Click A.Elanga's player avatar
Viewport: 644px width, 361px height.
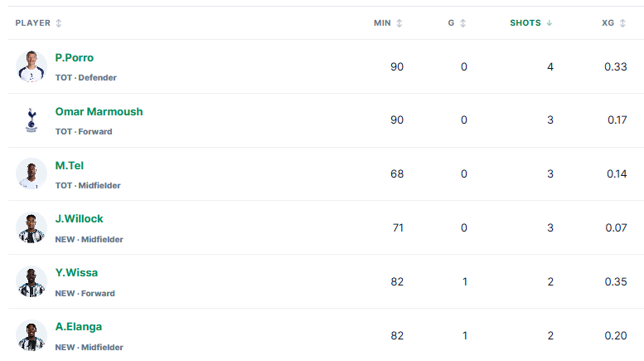[31, 335]
